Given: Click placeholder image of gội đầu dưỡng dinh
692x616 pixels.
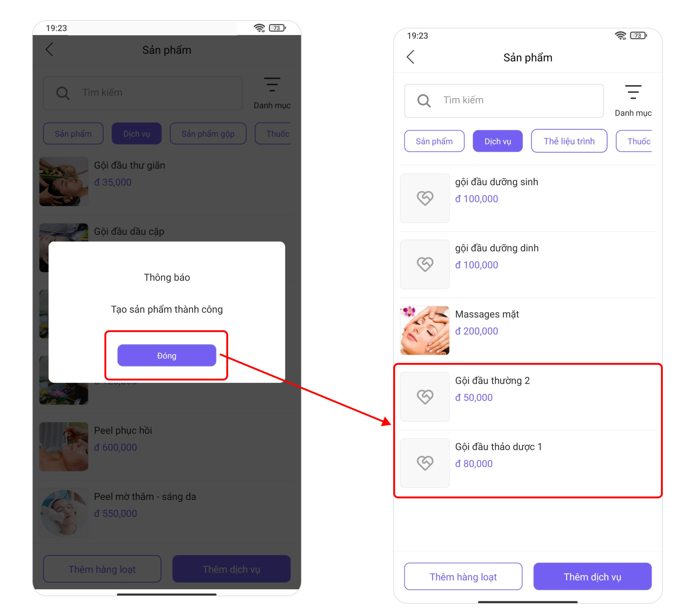Looking at the screenshot, I should coord(425,264).
